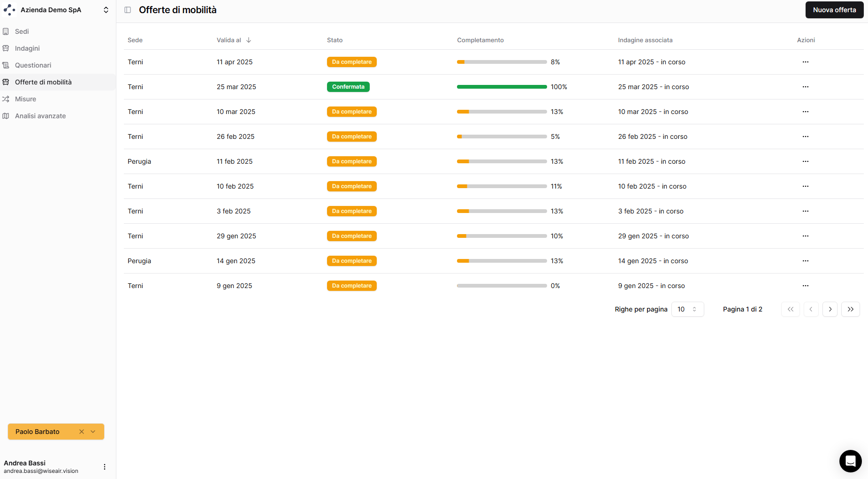Click the '26 feb 2025 - in corso' survey

tap(653, 137)
